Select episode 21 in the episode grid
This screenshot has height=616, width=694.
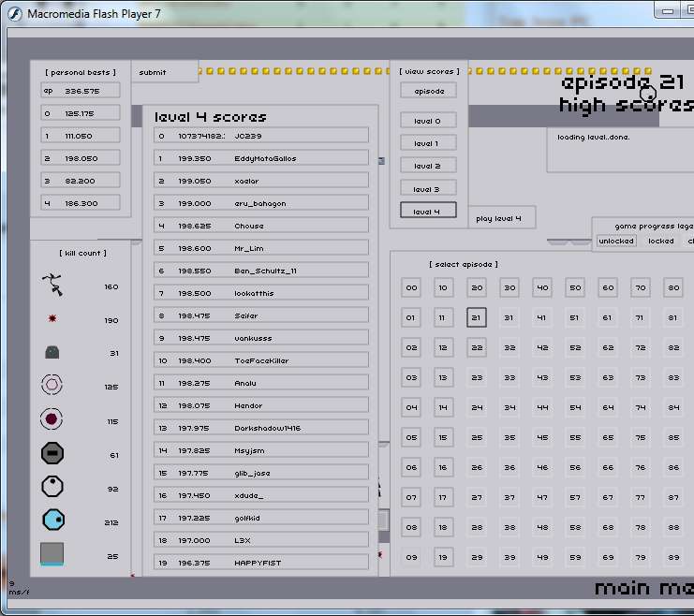477,317
